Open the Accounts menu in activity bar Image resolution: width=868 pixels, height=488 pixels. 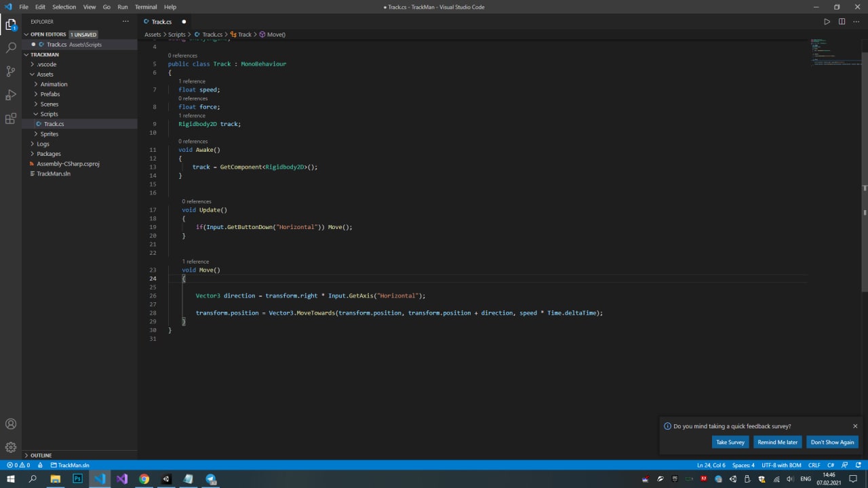(11, 424)
